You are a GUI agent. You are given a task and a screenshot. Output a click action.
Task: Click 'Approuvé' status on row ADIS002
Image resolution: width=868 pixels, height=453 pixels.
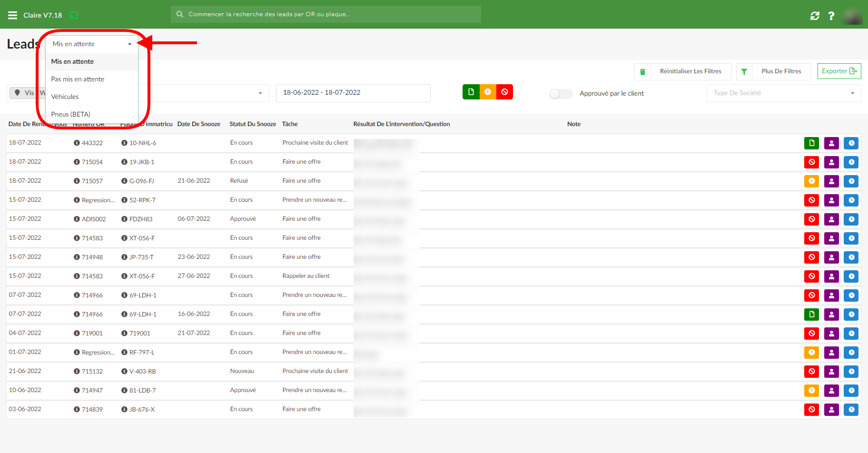click(243, 219)
